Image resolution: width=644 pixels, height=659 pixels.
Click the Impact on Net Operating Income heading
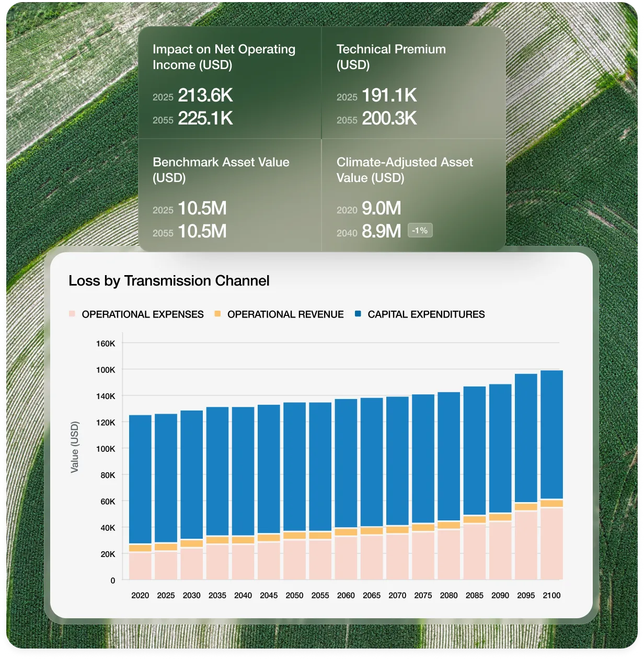coord(224,57)
